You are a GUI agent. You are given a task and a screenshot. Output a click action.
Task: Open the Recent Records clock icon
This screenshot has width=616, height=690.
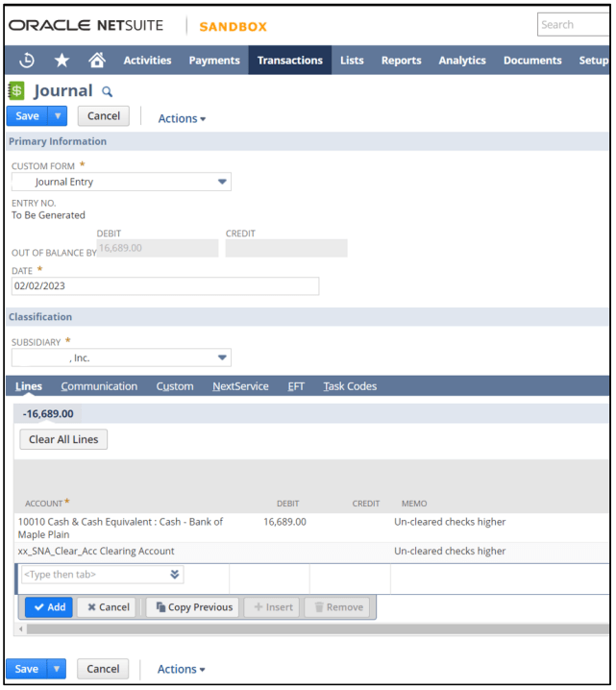click(x=27, y=61)
